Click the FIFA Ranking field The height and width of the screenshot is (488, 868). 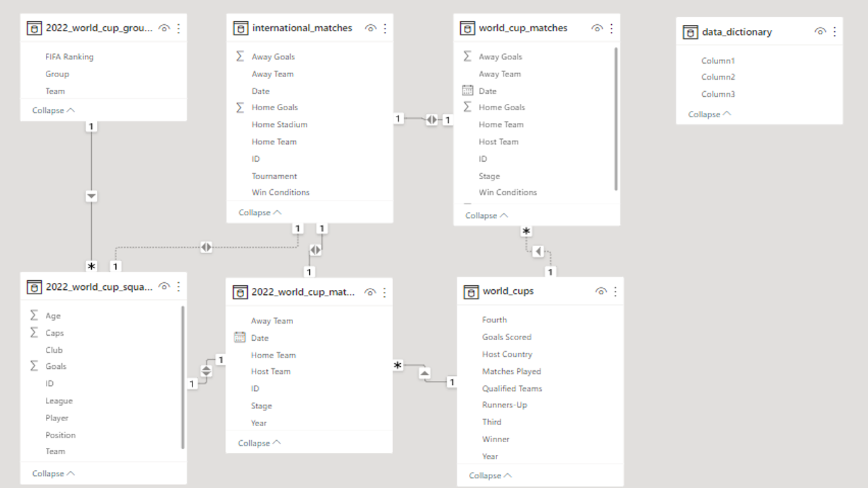pos(69,57)
